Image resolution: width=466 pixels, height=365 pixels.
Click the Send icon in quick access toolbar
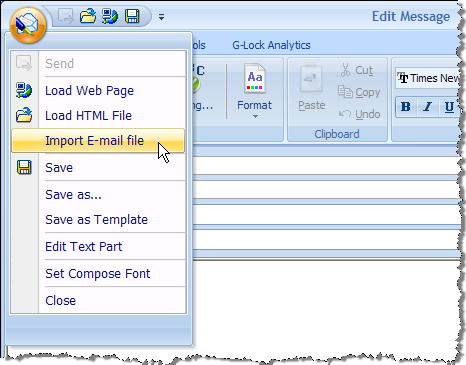coord(66,16)
